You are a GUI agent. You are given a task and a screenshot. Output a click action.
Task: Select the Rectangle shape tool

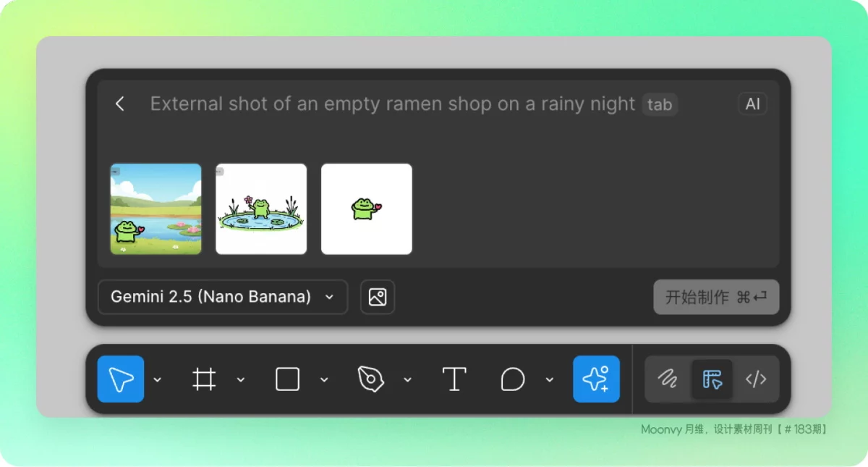click(x=287, y=379)
